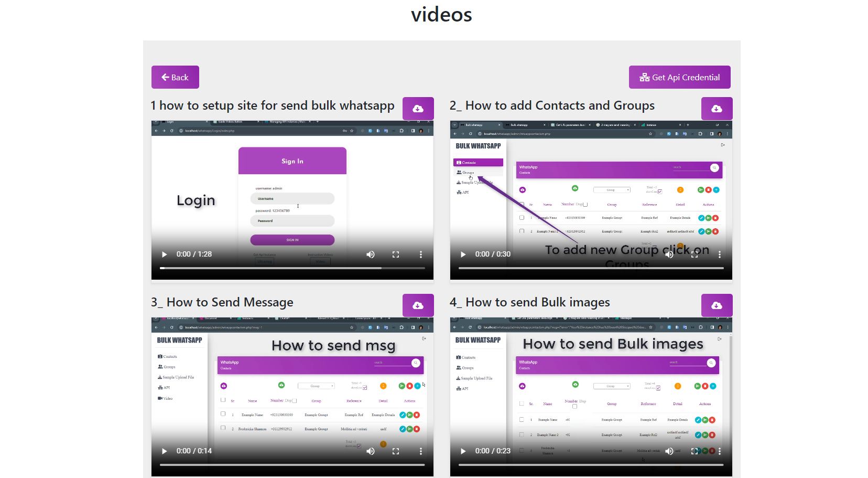Enter fullscreen on Contacts and Groups video
Viewport: 868px width, 478px height.
(695, 254)
